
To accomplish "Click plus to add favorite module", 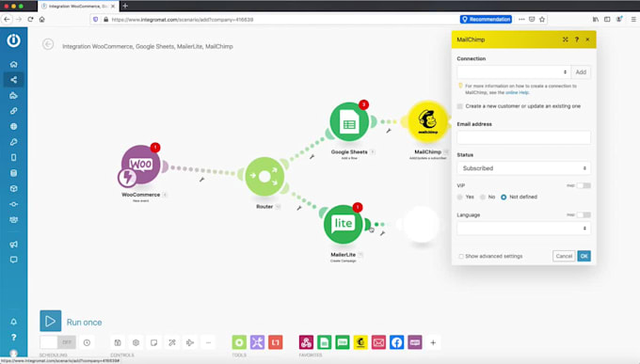I will tap(433, 342).
